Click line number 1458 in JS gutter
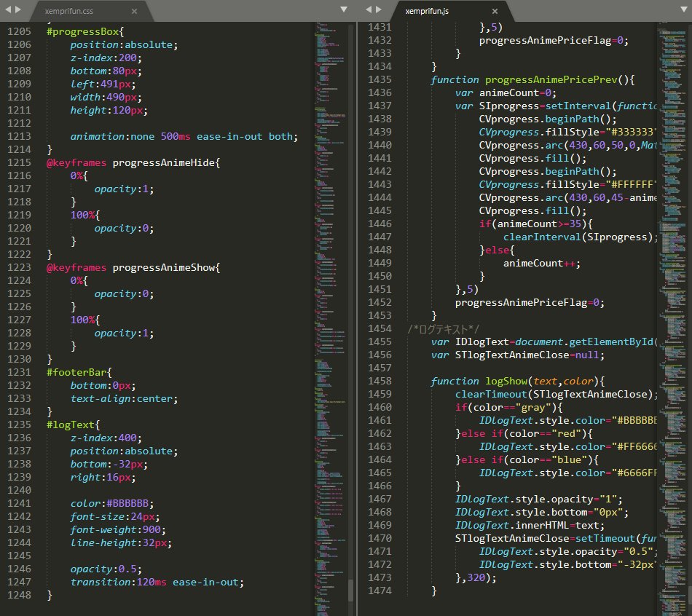This screenshot has width=692, height=616. click(380, 382)
